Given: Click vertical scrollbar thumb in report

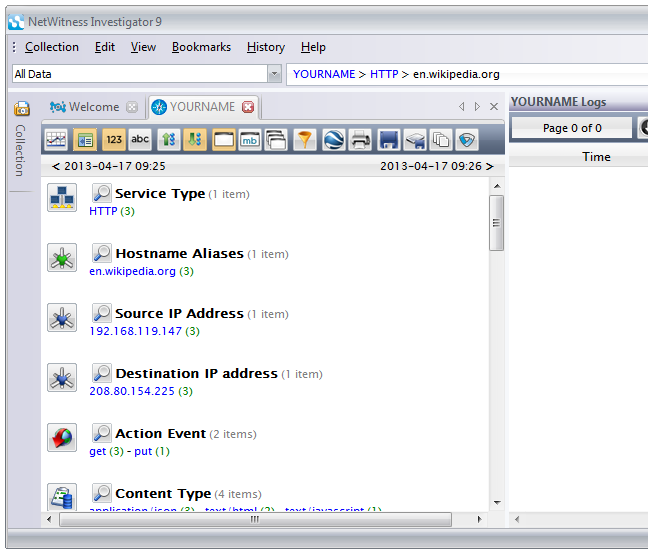Looking at the screenshot, I should [x=496, y=223].
